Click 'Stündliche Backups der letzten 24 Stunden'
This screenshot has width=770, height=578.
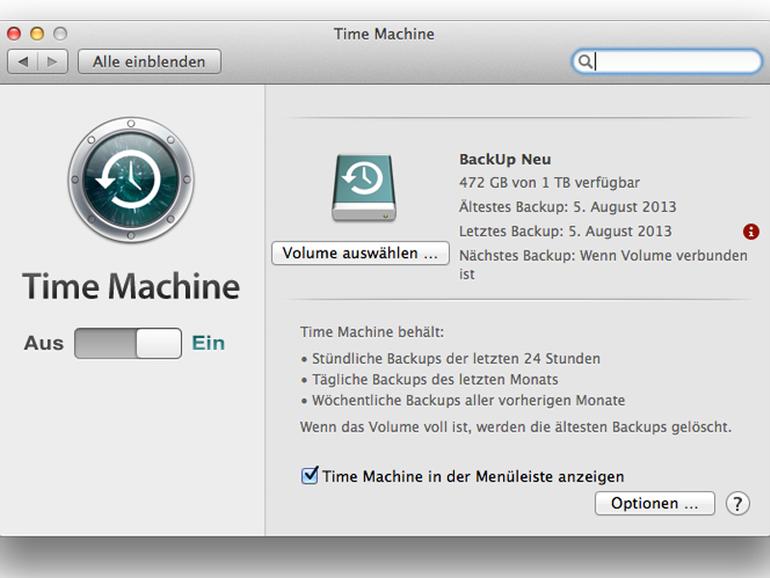click(x=456, y=358)
